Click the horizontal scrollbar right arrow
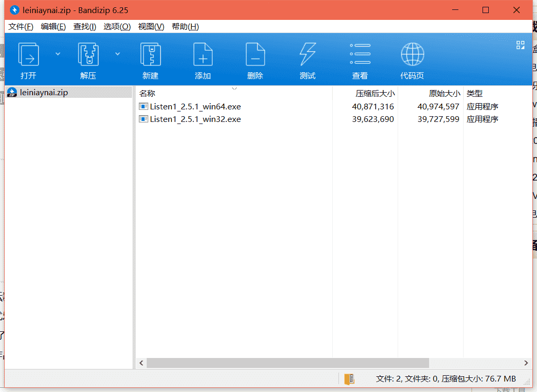Screen dimensions: 537x392 click(526, 363)
